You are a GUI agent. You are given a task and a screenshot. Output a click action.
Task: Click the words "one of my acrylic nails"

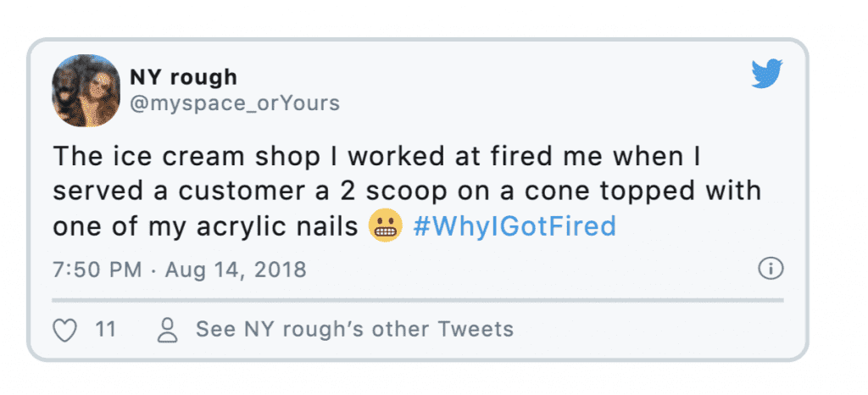(x=205, y=226)
